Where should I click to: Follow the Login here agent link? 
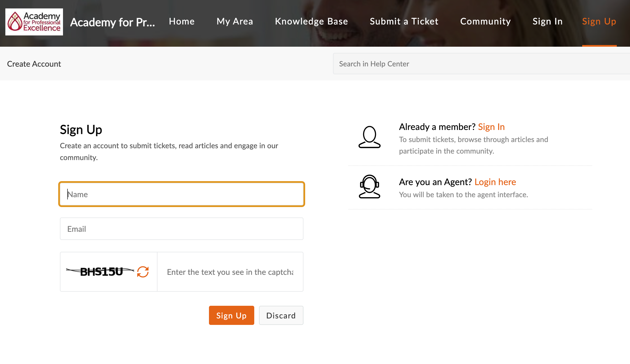point(495,182)
